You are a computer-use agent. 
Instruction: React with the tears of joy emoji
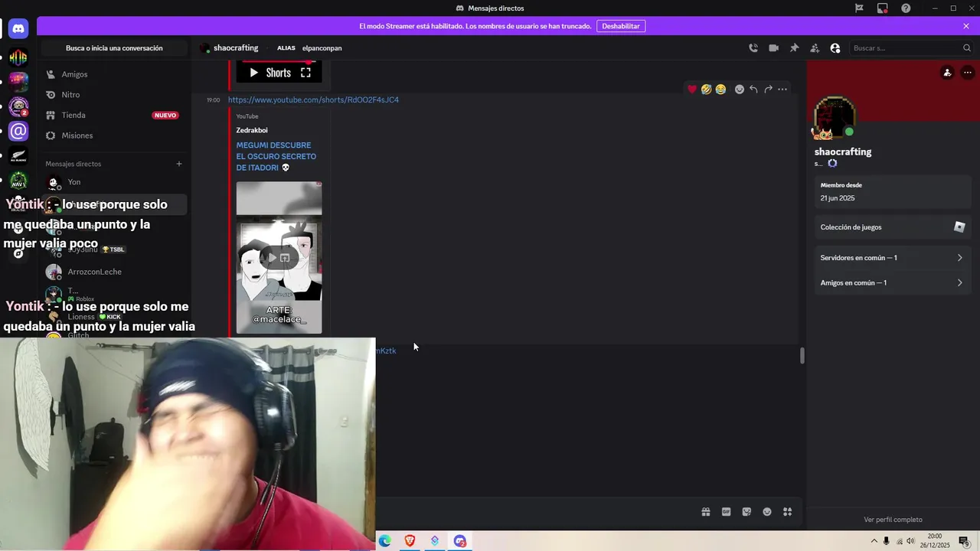720,90
